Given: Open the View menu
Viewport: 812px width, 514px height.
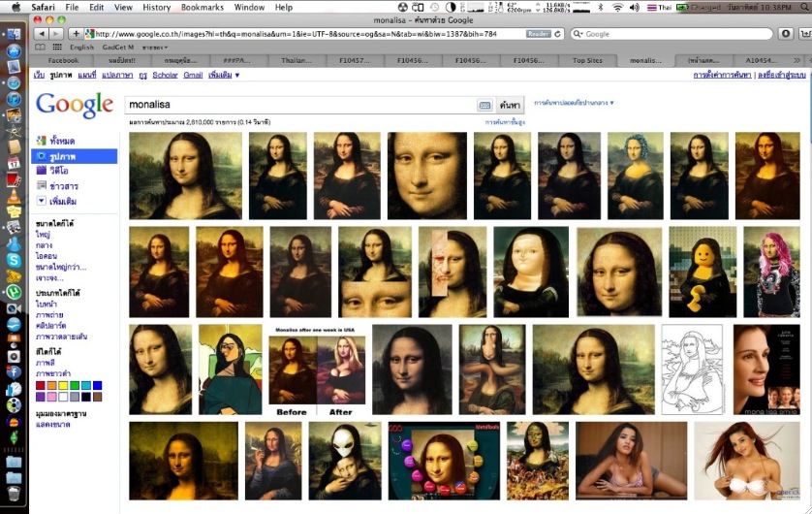Looking at the screenshot, I should tap(123, 7).
